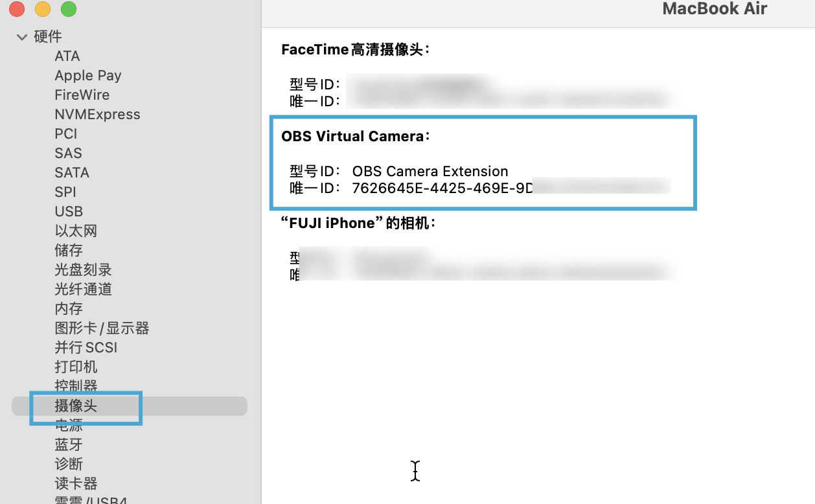The height and width of the screenshot is (504, 815).
Task: Click the green zoom window button
Action: pos(68,9)
